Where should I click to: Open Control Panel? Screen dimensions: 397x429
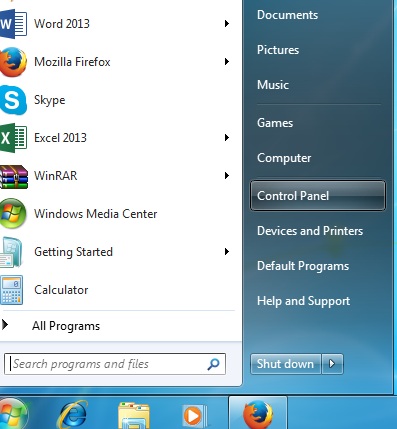point(318,196)
